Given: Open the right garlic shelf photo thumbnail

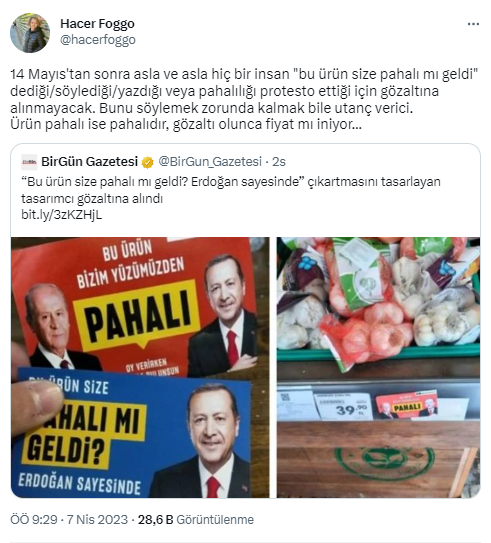Looking at the screenshot, I should pyautogui.click(x=378, y=367).
